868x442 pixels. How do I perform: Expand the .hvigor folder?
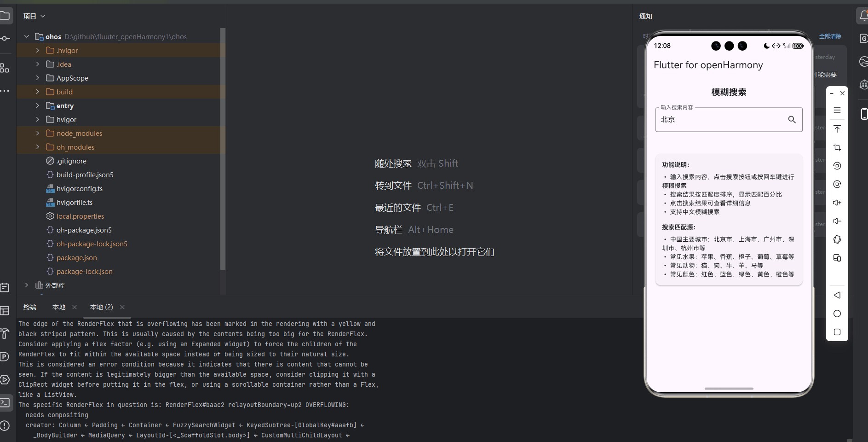38,50
